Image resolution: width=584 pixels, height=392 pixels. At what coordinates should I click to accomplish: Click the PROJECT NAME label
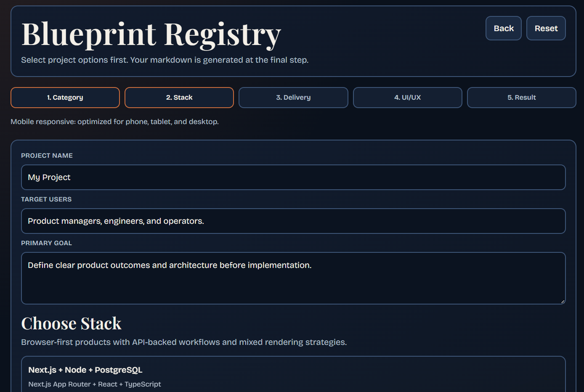pyautogui.click(x=47, y=156)
